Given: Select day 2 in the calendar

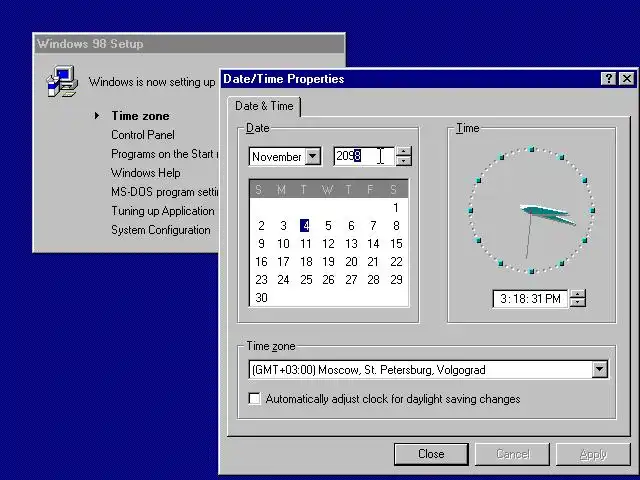Looking at the screenshot, I should point(261,226).
